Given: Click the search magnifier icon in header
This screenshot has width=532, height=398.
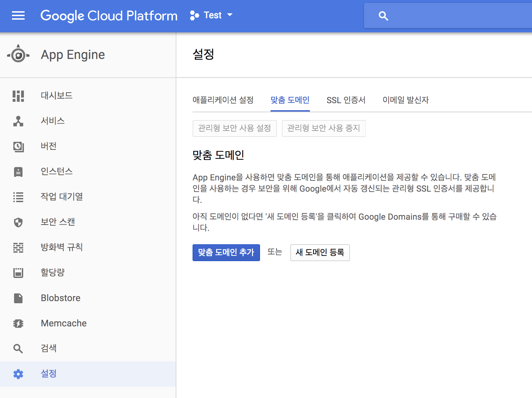Looking at the screenshot, I should (383, 16).
